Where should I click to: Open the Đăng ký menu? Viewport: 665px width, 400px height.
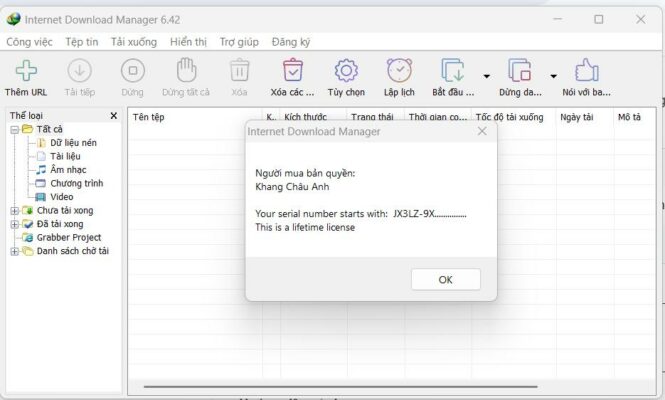coord(291,42)
